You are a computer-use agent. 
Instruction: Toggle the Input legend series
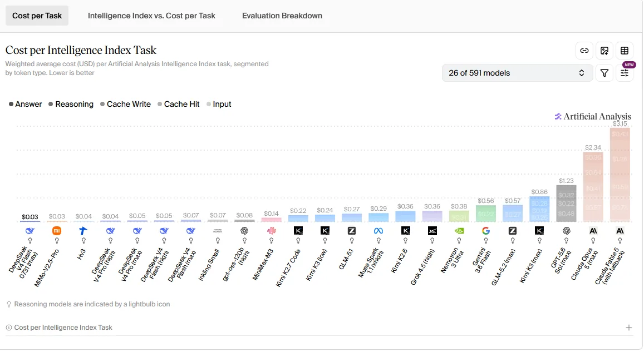(219, 104)
